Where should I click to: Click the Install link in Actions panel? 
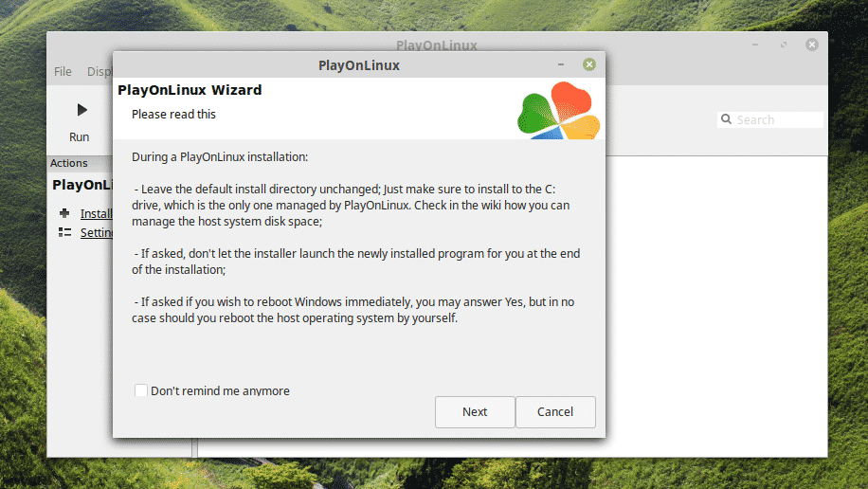pyautogui.click(x=97, y=214)
